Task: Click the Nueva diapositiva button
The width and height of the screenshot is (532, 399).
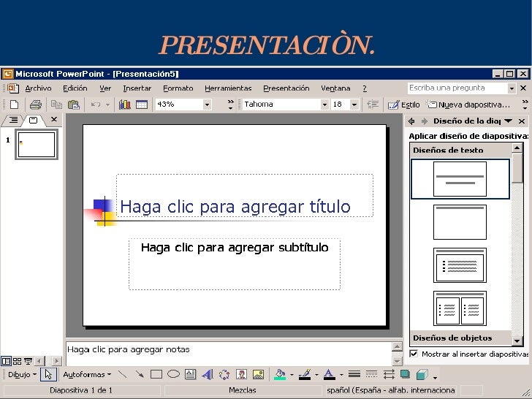Action: point(468,104)
